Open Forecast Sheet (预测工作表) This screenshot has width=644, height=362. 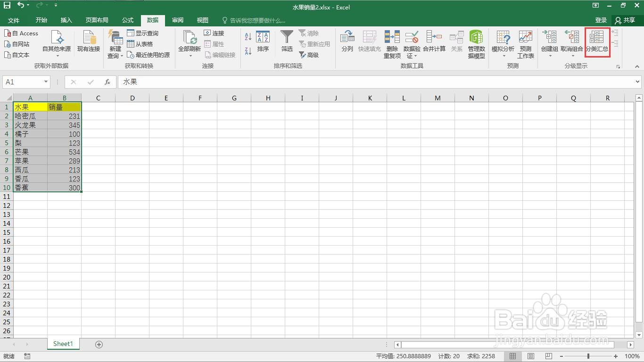click(x=526, y=44)
